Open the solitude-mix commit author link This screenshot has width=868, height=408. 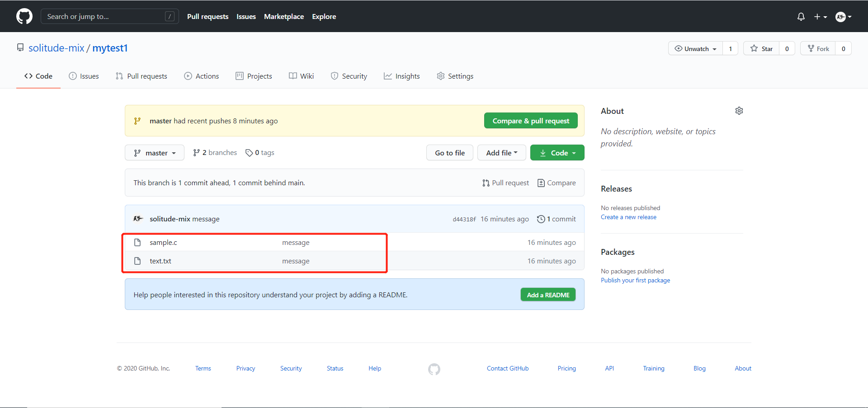tap(170, 219)
